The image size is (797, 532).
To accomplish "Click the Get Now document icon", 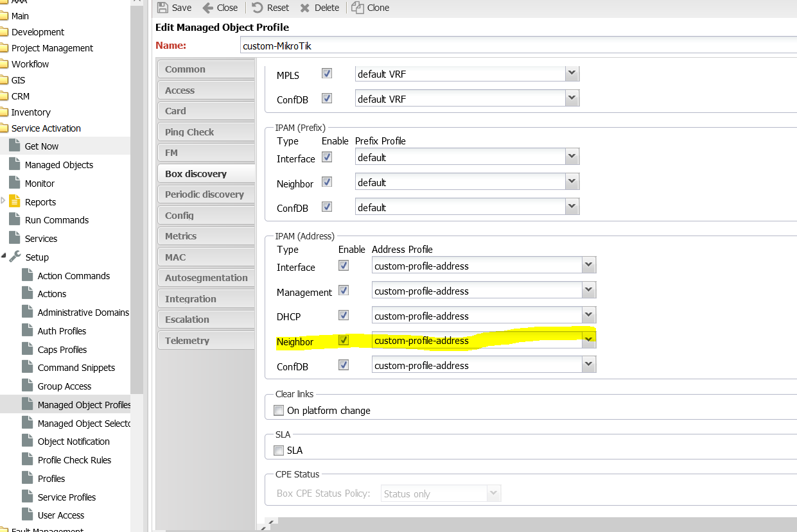I will click(x=15, y=146).
